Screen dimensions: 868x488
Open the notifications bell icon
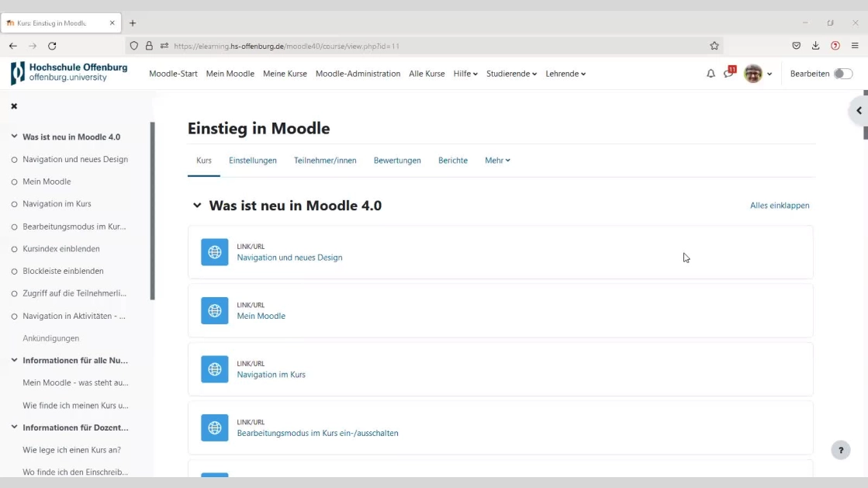point(711,74)
